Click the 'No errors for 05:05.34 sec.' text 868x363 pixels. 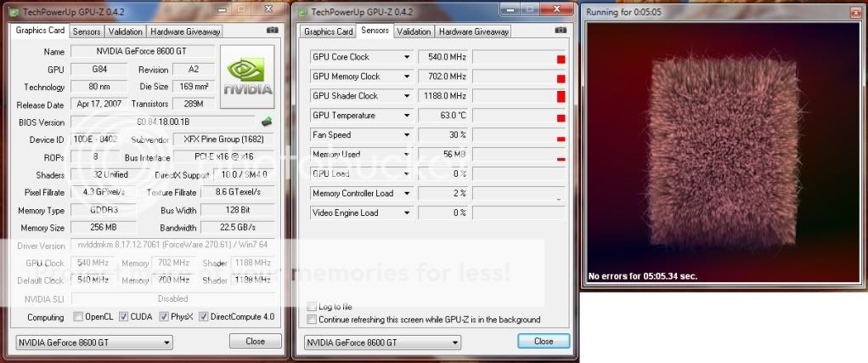(643, 275)
